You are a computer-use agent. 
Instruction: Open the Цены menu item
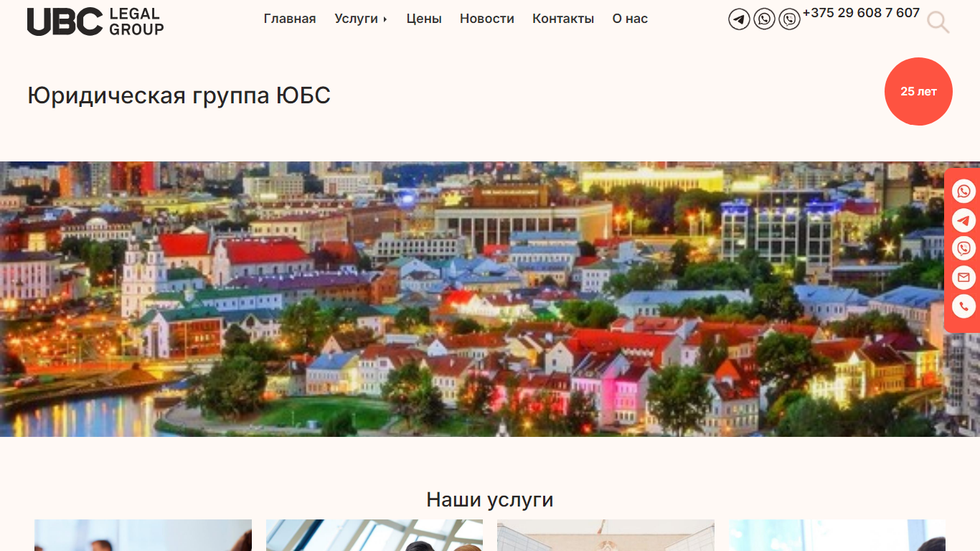424,19
